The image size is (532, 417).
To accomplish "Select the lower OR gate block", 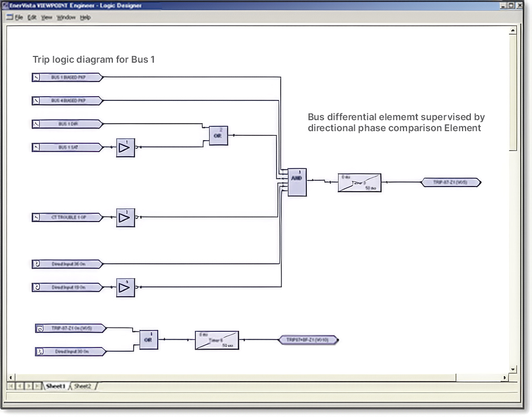I will pyautogui.click(x=149, y=340).
